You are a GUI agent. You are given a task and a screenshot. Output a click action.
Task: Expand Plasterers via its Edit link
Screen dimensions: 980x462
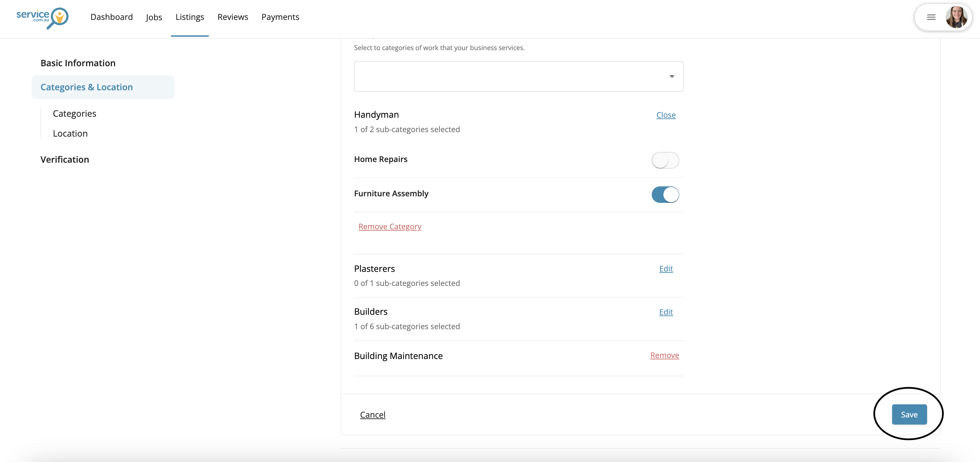pyautogui.click(x=665, y=269)
